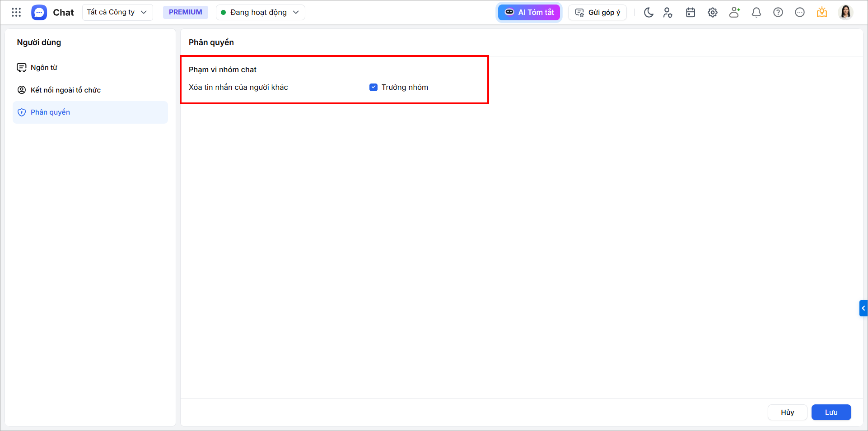Open the orange gift box icon
Viewport: 868px width, 431px height.
(822, 12)
